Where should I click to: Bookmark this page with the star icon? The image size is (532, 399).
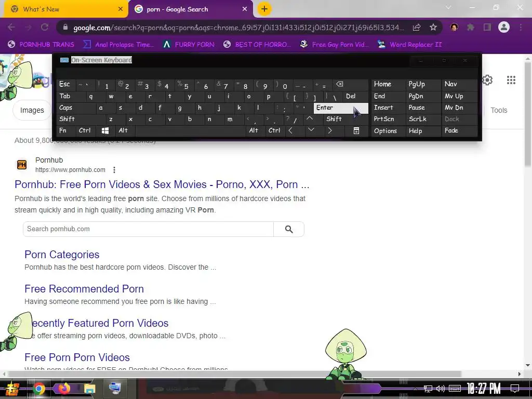[x=433, y=28]
